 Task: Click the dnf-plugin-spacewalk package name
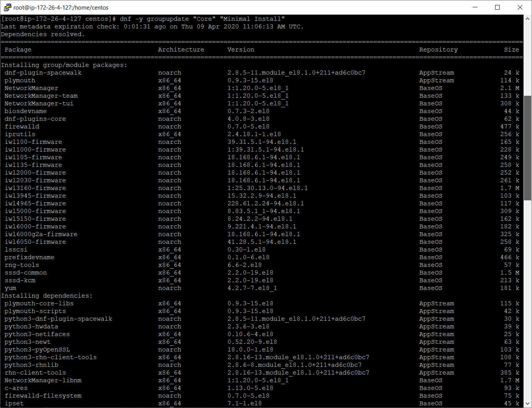point(43,73)
